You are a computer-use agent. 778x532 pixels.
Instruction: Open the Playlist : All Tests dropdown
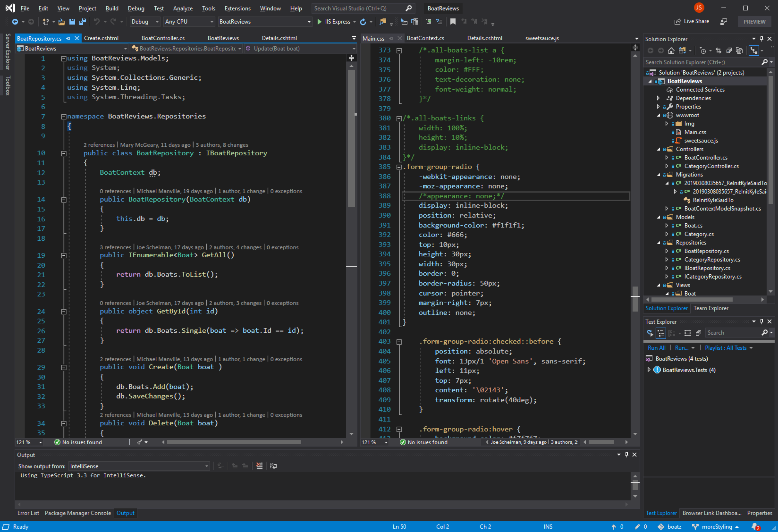click(x=729, y=348)
